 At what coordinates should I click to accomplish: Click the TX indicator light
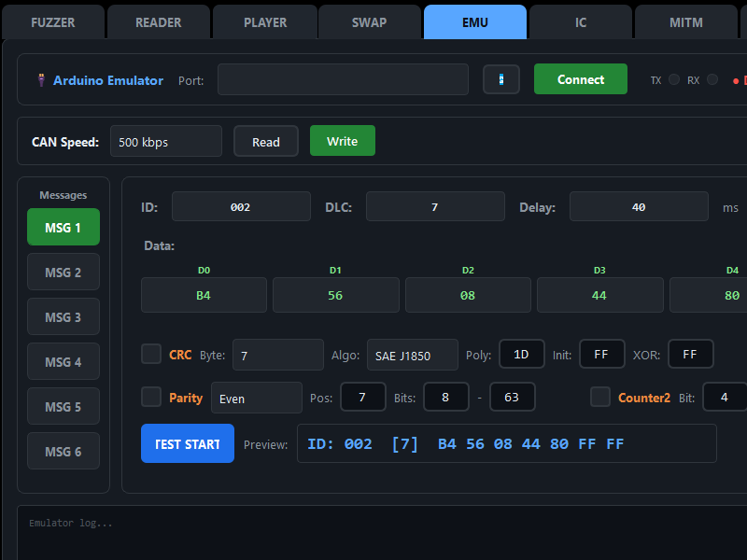(674, 79)
